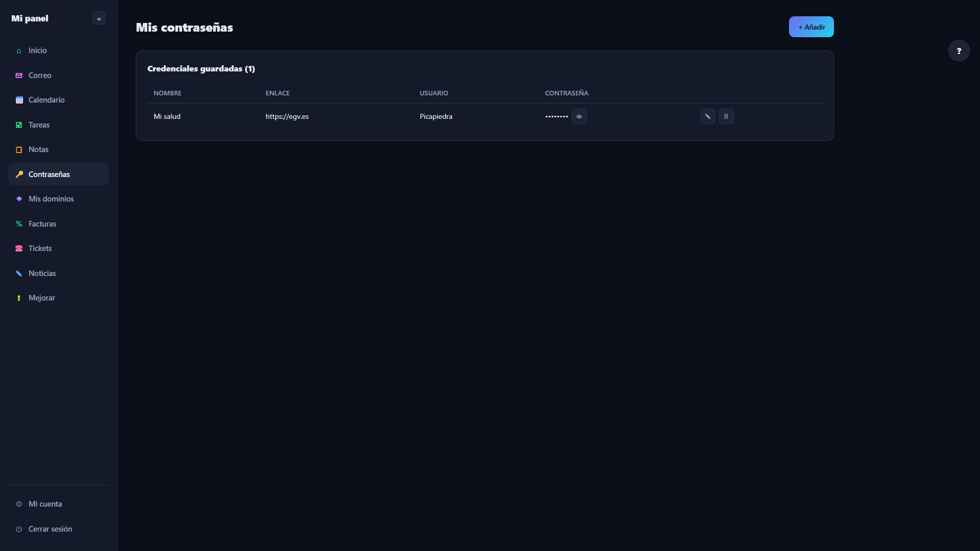Click the USUARIO column header
Viewport: 980px width, 551px height.
point(434,93)
